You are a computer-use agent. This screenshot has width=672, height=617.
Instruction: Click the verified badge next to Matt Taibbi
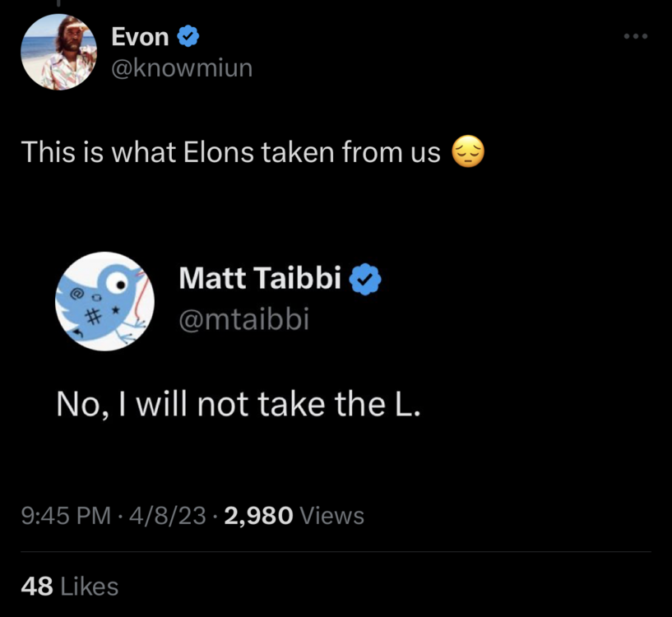point(366,280)
